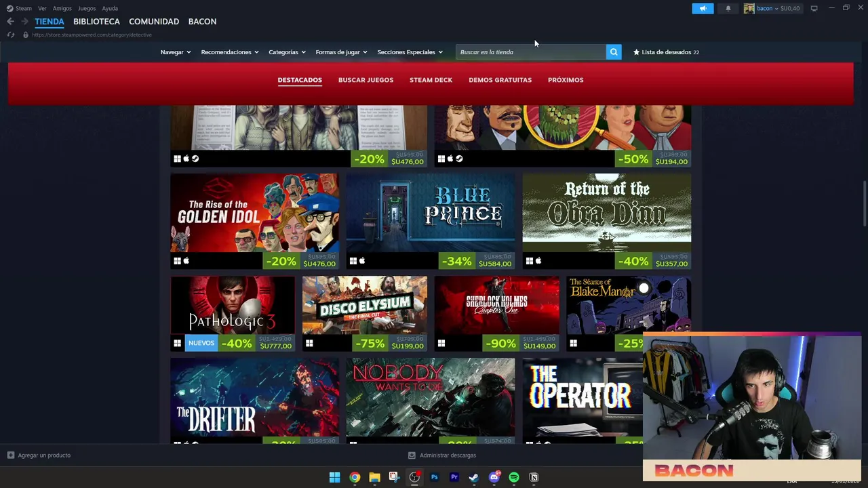Viewport: 868px width, 488px height.
Task: Open the Juegos menu
Action: tap(87, 8)
